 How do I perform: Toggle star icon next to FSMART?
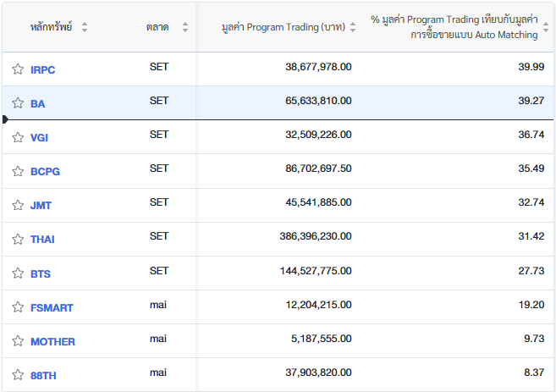click(x=18, y=307)
